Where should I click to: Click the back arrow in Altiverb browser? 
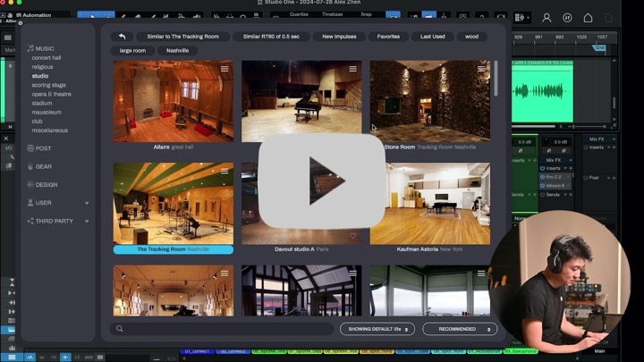coord(122,37)
